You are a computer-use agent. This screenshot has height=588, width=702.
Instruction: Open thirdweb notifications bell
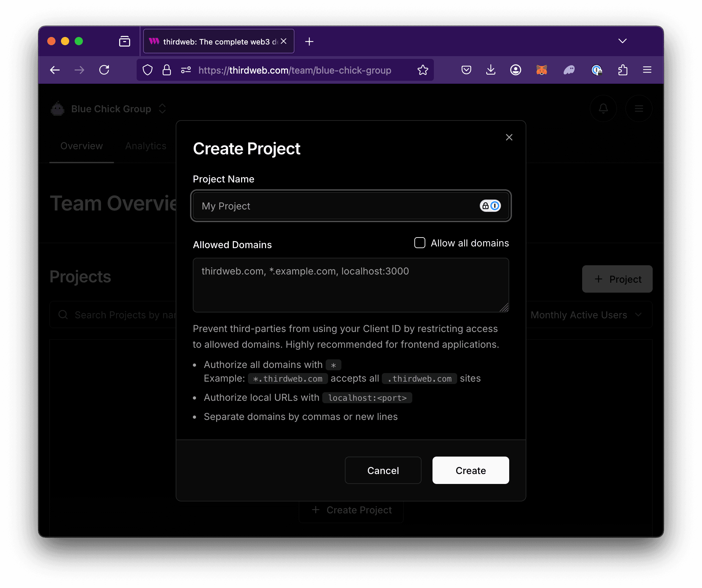(603, 108)
